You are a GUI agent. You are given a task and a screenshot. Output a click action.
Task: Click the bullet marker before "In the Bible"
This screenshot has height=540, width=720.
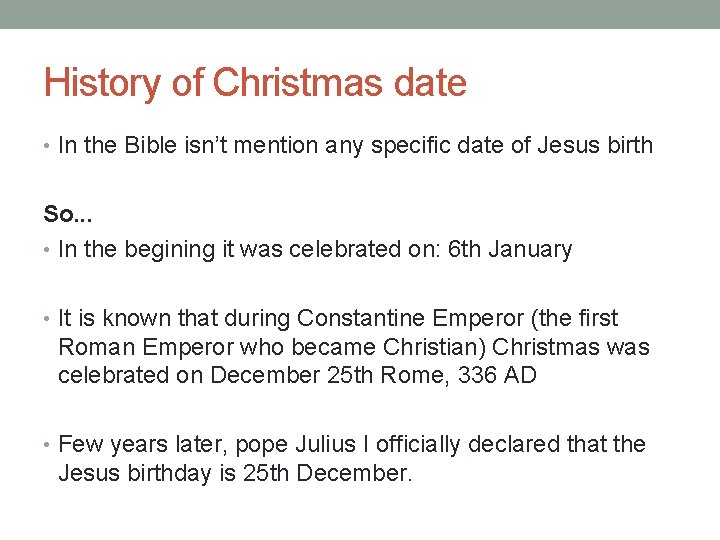(x=48, y=146)
